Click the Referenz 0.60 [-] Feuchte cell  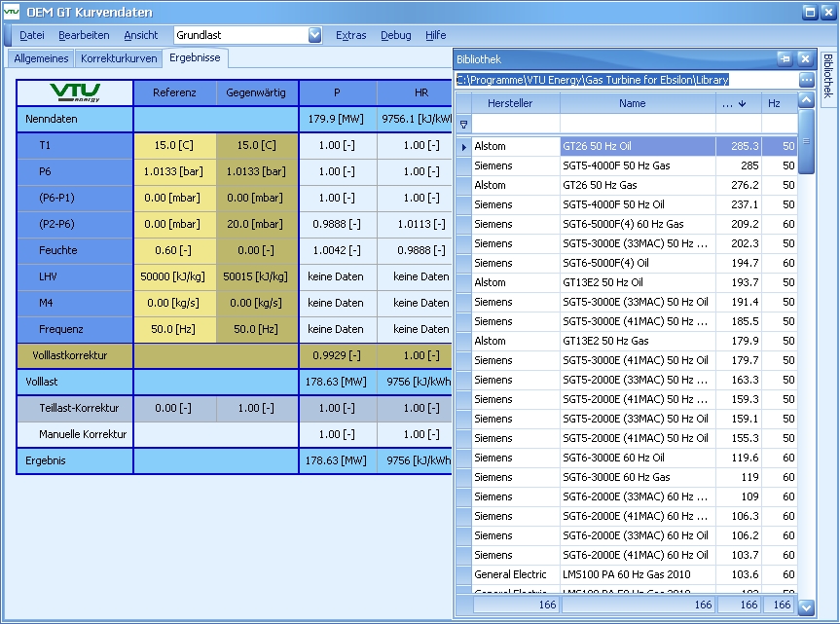[174, 251]
